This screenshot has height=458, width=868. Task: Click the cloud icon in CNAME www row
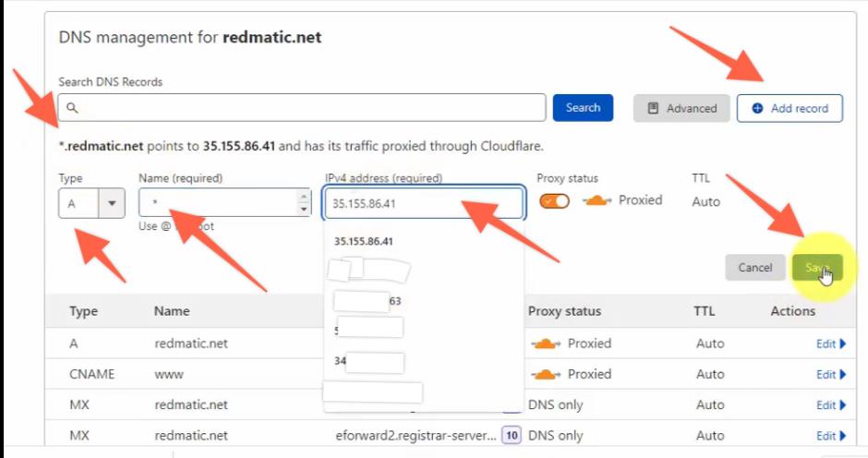coord(545,375)
